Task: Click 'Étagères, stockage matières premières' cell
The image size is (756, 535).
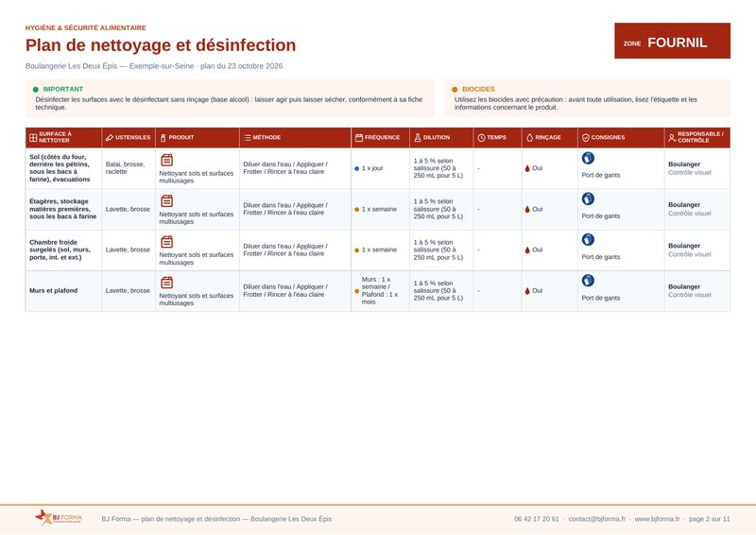Action: [62, 209]
